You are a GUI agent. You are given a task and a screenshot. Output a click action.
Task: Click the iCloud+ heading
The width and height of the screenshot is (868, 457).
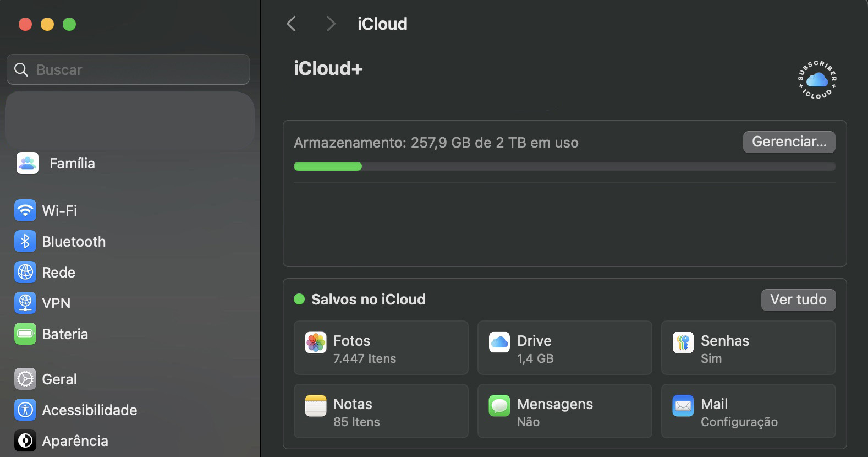click(x=328, y=68)
